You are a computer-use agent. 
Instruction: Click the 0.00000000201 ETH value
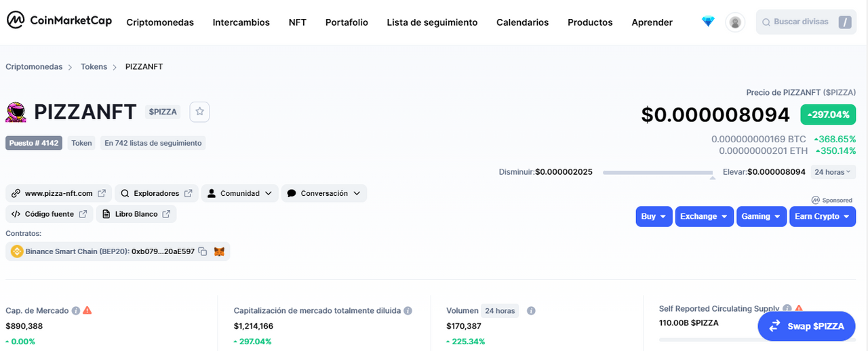pos(763,150)
